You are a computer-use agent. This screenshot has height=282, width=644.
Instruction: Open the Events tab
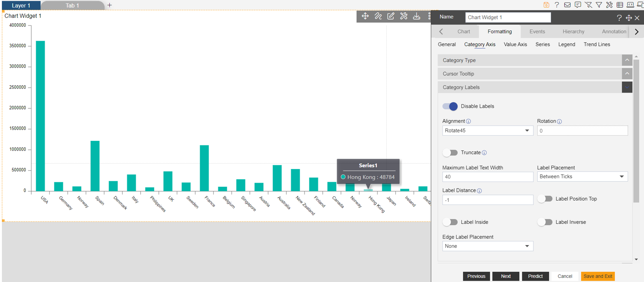pyautogui.click(x=537, y=32)
